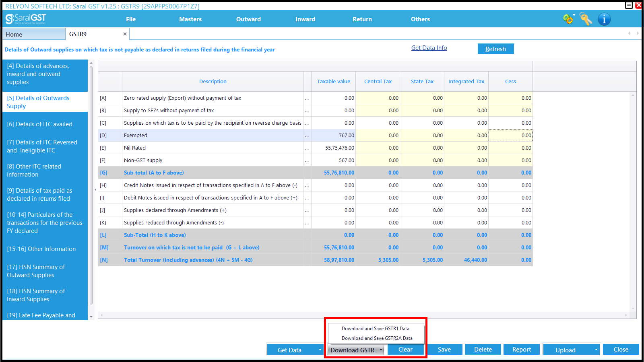
Task: Click the Refresh button
Action: [x=495, y=49]
